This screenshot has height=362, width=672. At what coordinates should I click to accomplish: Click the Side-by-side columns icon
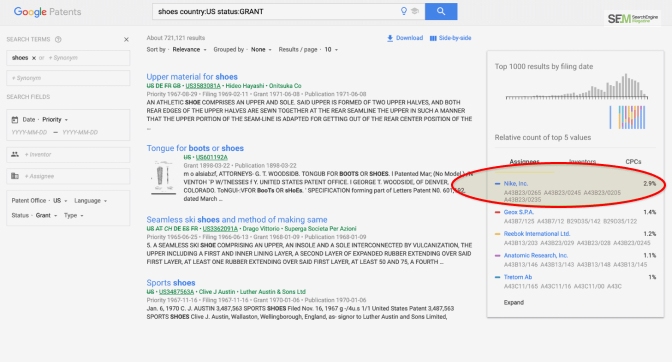pos(433,38)
